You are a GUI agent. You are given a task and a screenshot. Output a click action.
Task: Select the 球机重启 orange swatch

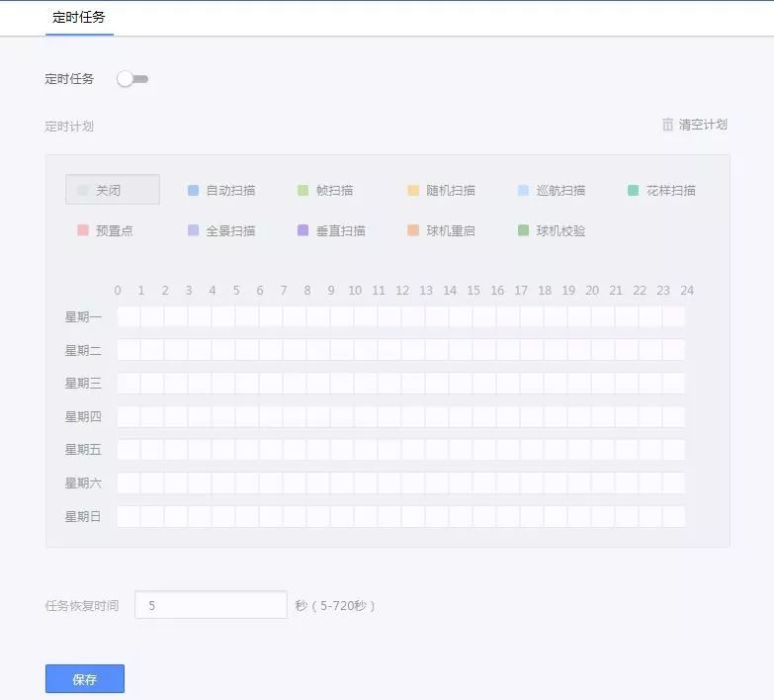click(413, 230)
